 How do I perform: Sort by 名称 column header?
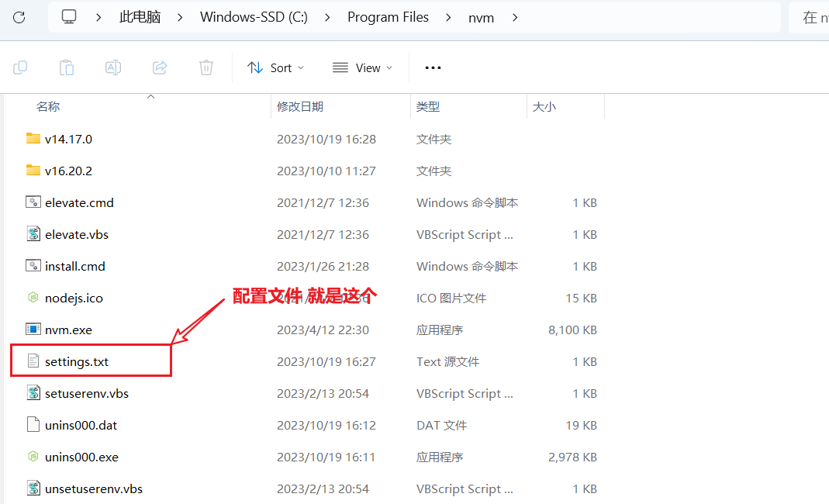pyautogui.click(x=48, y=107)
